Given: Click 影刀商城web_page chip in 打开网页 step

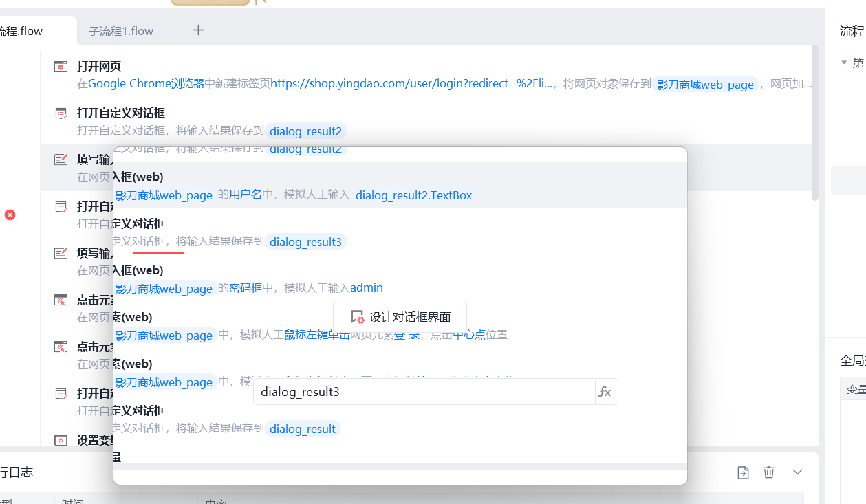Looking at the screenshot, I should point(705,85).
